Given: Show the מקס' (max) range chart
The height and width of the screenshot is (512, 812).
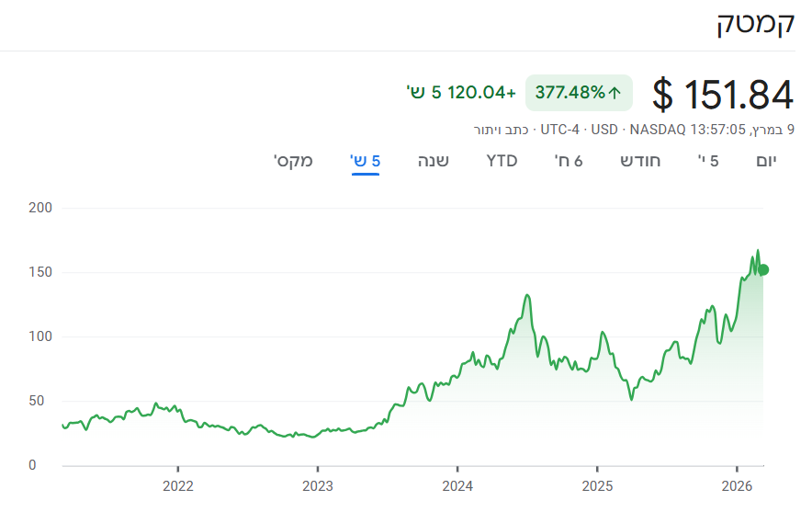Looking at the screenshot, I should 294,161.
